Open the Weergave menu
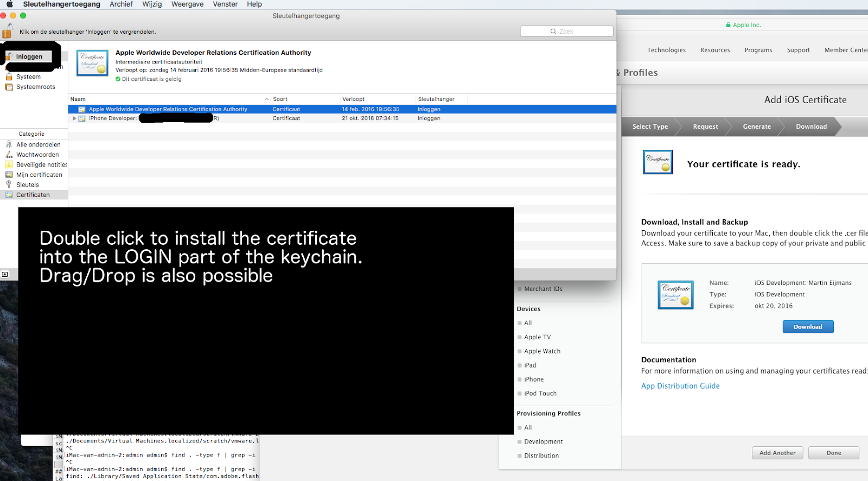868x481 pixels. click(187, 4)
